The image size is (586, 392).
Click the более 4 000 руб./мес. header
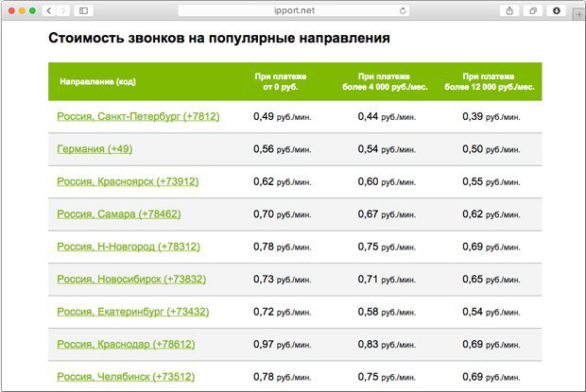385,87
